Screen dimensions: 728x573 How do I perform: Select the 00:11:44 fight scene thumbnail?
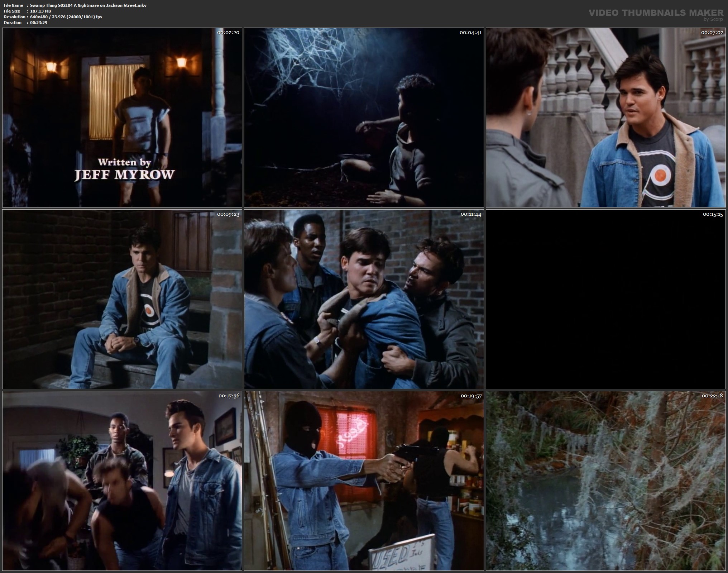click(364, 299)
